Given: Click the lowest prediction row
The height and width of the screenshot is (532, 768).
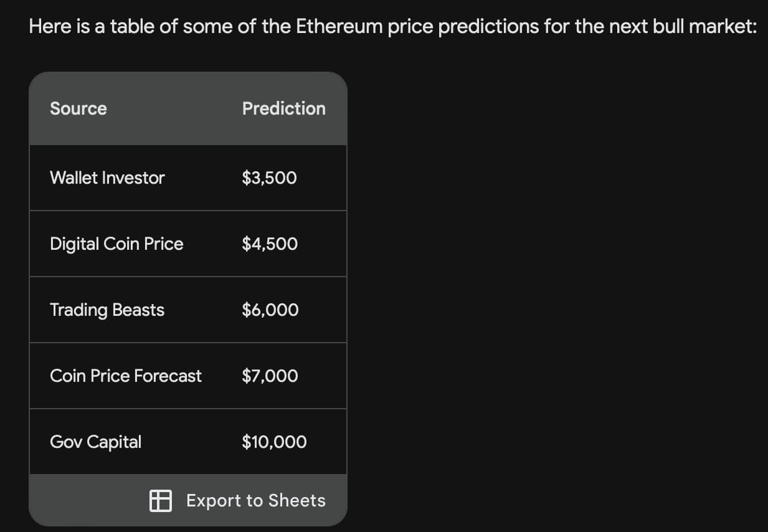Looking at the screenshot, I should [x=188, y=178].
